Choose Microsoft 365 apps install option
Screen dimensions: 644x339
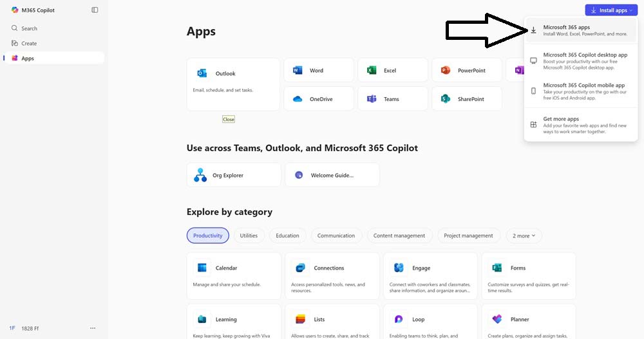pyautogui.click(x=581, y=30)
